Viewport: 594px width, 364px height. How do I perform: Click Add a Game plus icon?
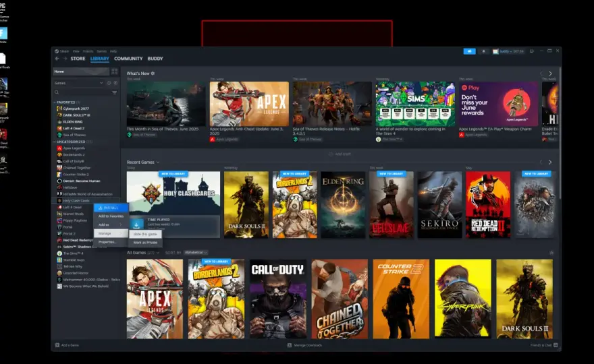pyautogui.click(x=57, y=345)
